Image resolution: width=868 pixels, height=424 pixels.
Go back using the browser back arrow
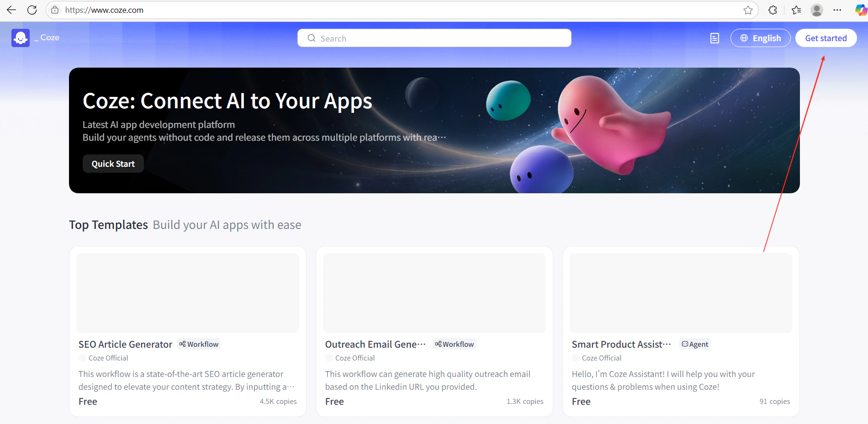(11, 10)
